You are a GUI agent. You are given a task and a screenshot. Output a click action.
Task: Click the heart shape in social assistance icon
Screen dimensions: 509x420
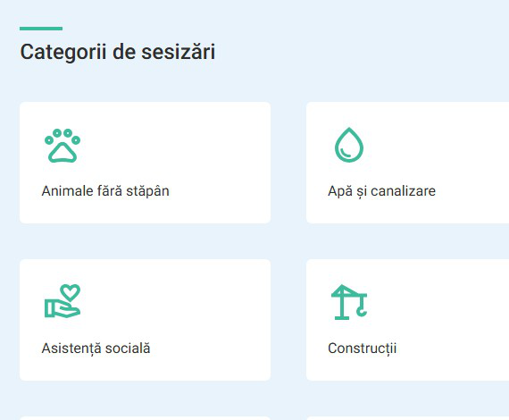71,292
